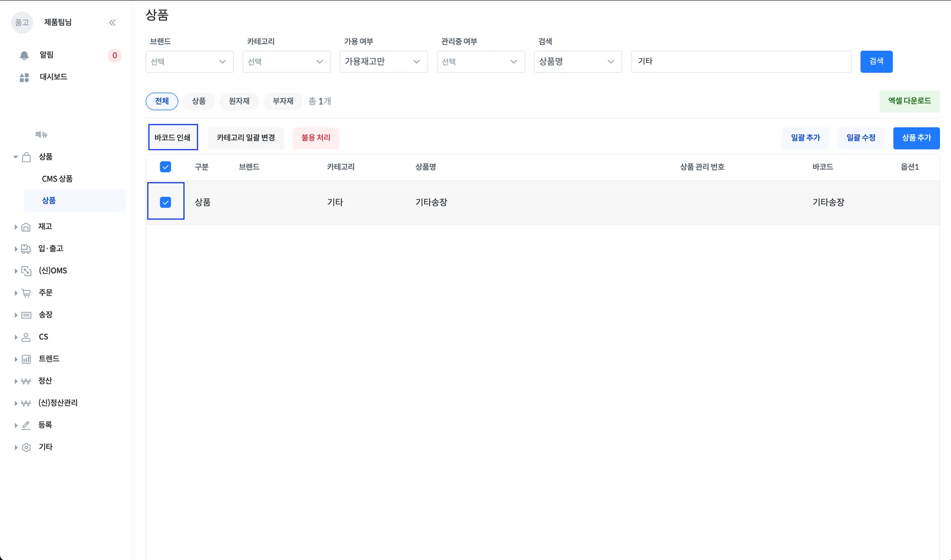Click the search text field containing 기타
The height and width of the screenshot is (560, 951).
click(741, 62)
